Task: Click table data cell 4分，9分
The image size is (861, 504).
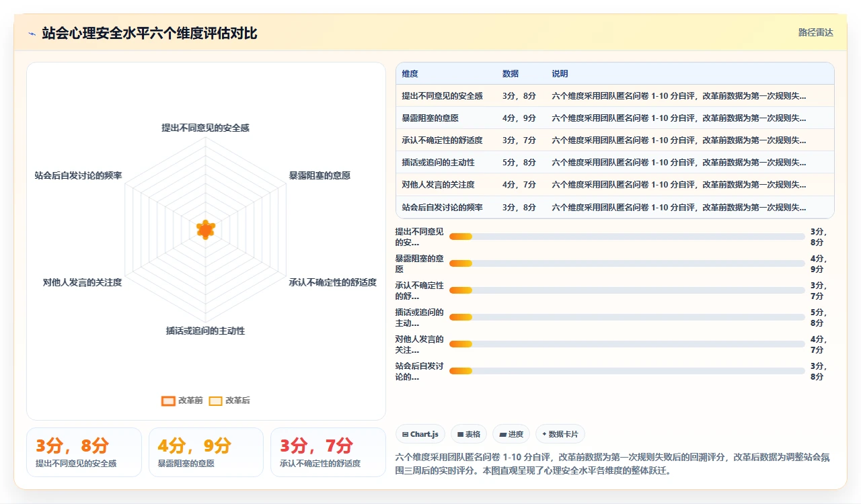Action: tap(519, 118)
